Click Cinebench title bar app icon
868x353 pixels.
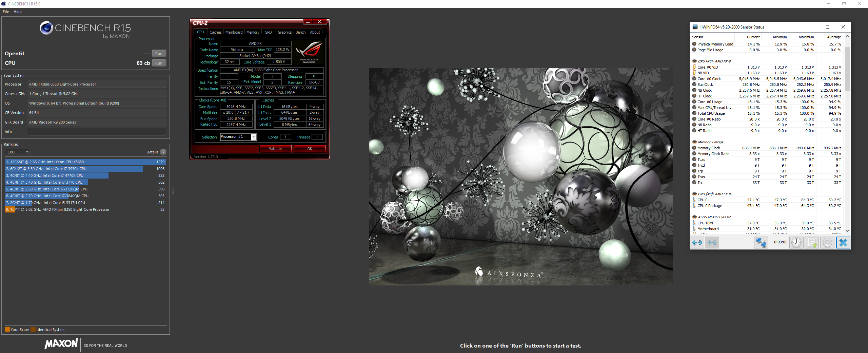click(3, 4)
